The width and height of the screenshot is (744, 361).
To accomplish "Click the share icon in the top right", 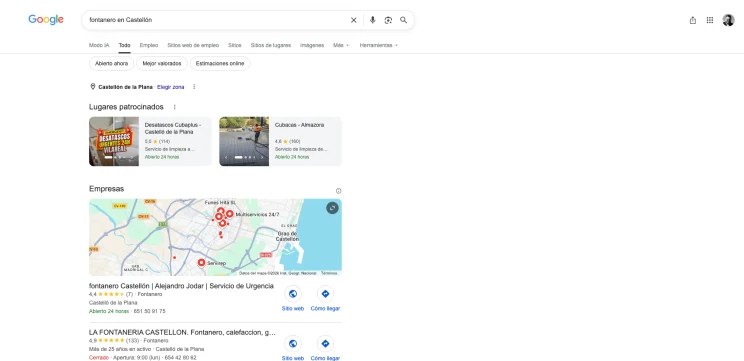I will [693, 20].
